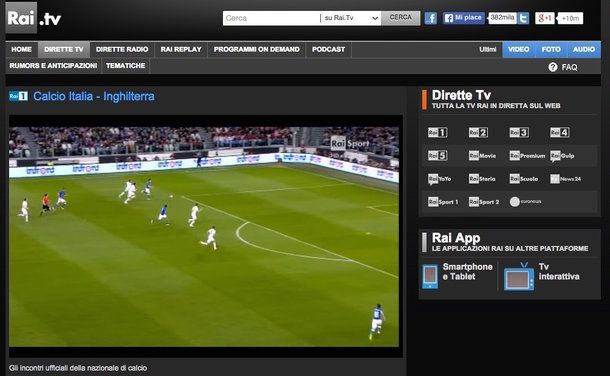Open the Rai Movie channel icon
610x376 pixels.
pos(482,156)
